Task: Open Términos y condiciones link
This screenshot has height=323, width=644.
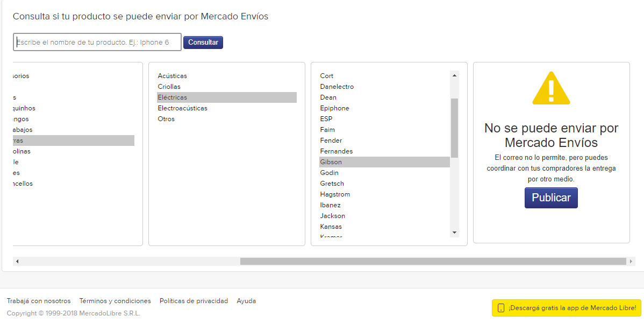Action: 115,301
